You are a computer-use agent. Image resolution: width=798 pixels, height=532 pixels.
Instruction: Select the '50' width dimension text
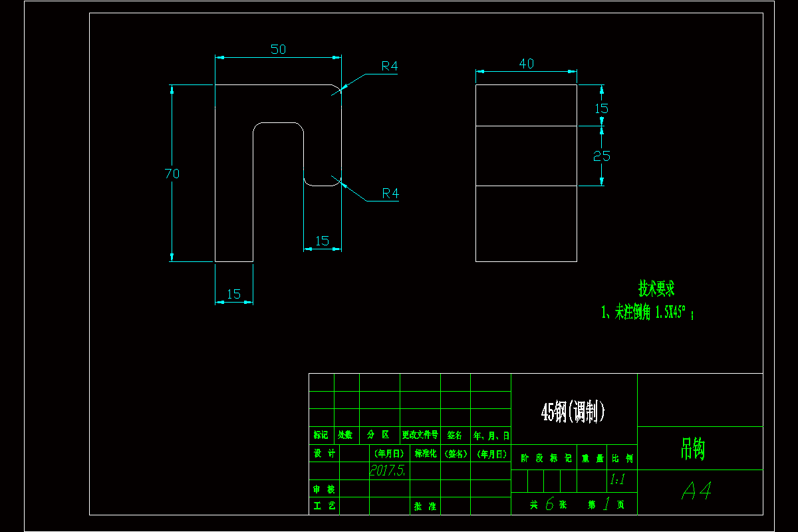[x=278, y=49]
